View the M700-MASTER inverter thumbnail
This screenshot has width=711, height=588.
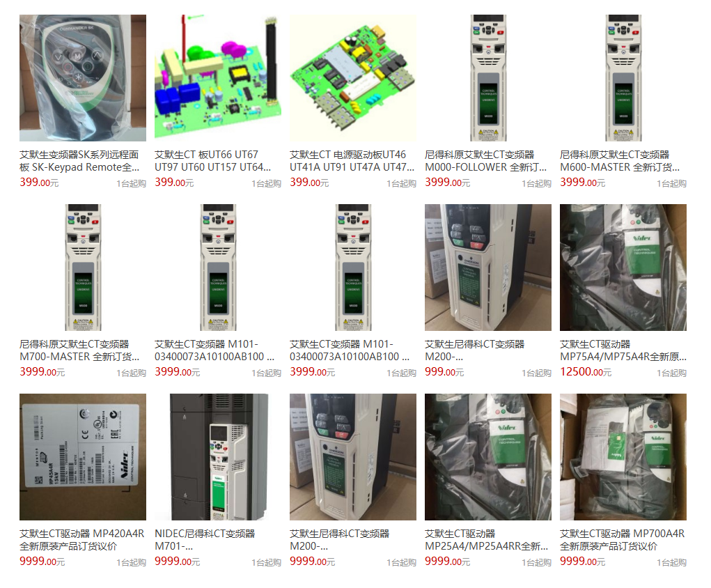[x=83, y=268]
